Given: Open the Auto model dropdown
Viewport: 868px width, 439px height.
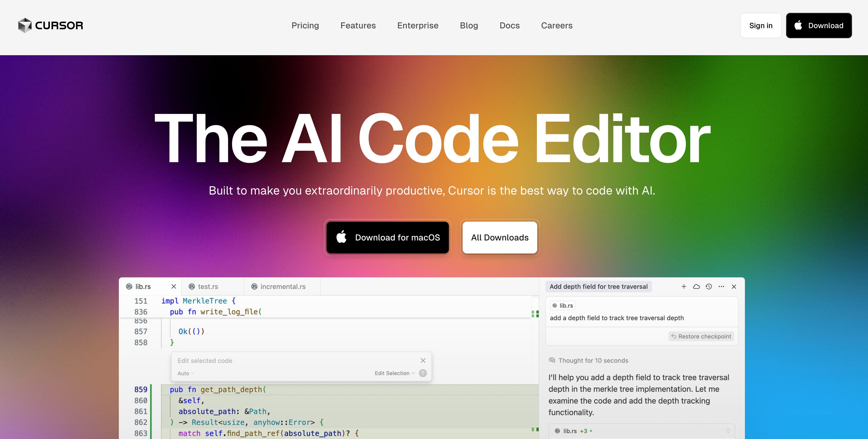Looking at the screenshot, I should 186,374.
